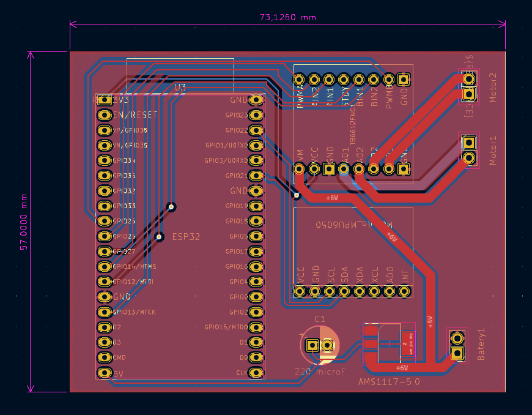Image resolution: width=532 pixels, height=415 pixels.
Task: Select the GPIO2 pin label
Action: [x=238, y=312]
